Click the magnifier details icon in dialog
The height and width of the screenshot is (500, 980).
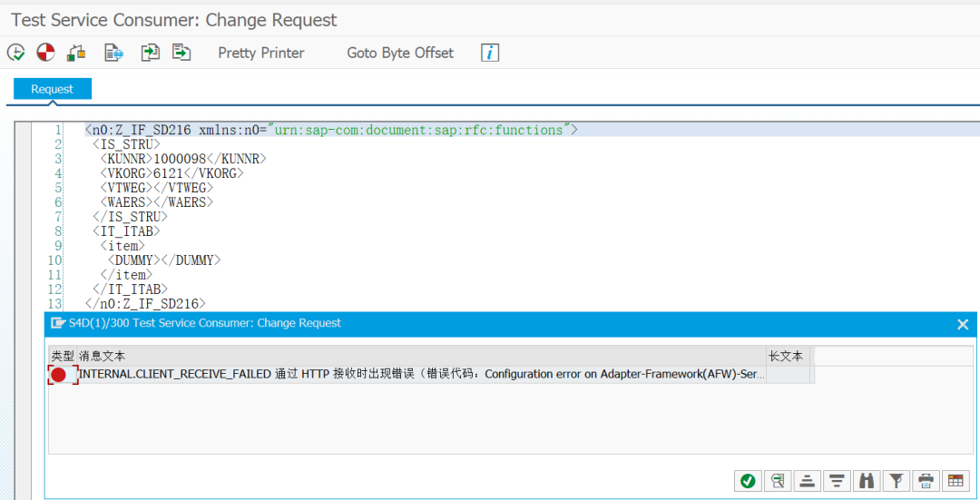pos(778,481)
